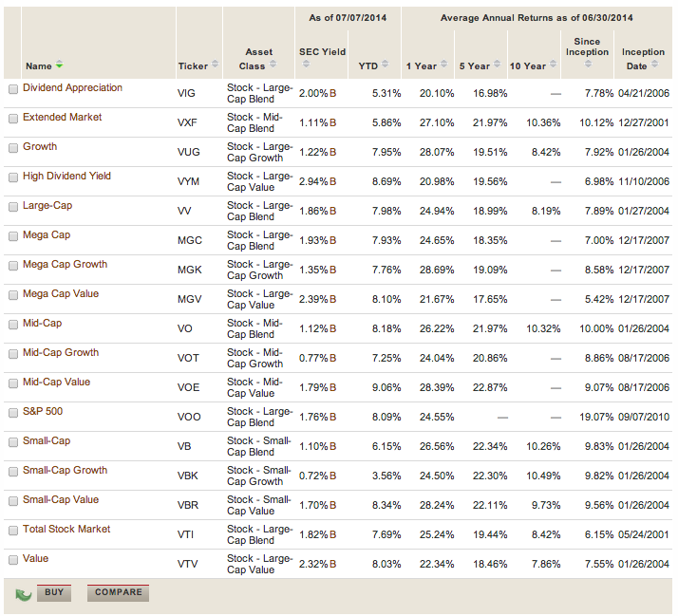Viewport: 678px width, 616px height.
Task: Click the YTD column header
Action: click(368, 66)
